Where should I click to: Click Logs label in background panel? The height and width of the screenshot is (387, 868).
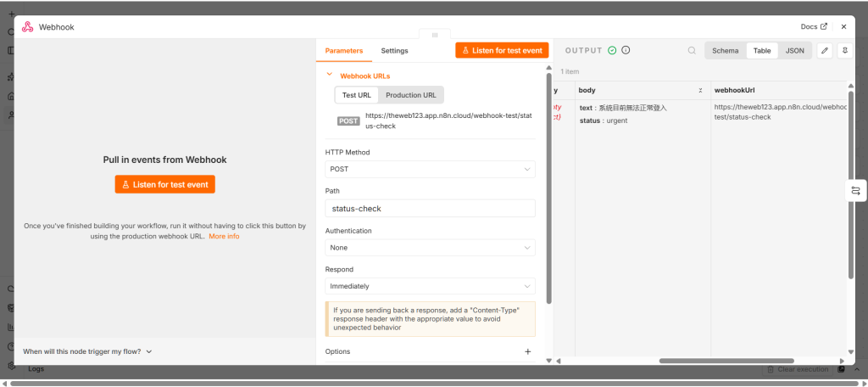(x=36, y=368)
